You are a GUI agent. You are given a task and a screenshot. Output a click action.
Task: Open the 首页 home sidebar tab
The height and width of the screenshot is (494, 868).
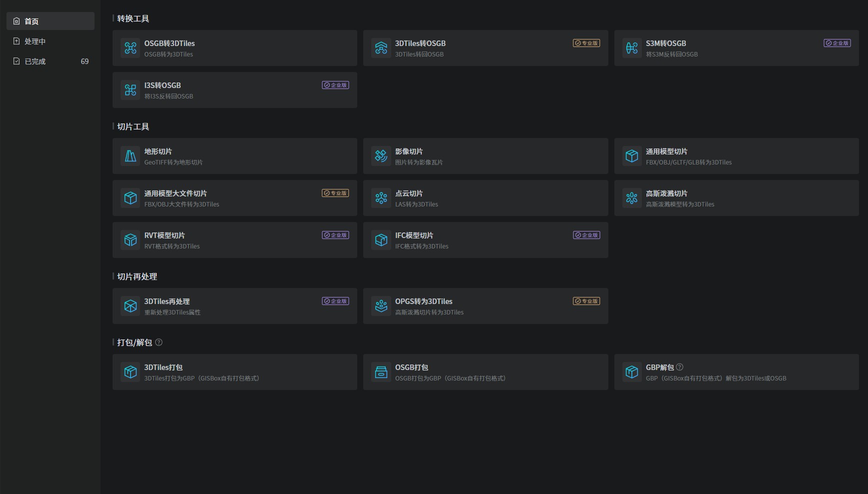point(51,21)
